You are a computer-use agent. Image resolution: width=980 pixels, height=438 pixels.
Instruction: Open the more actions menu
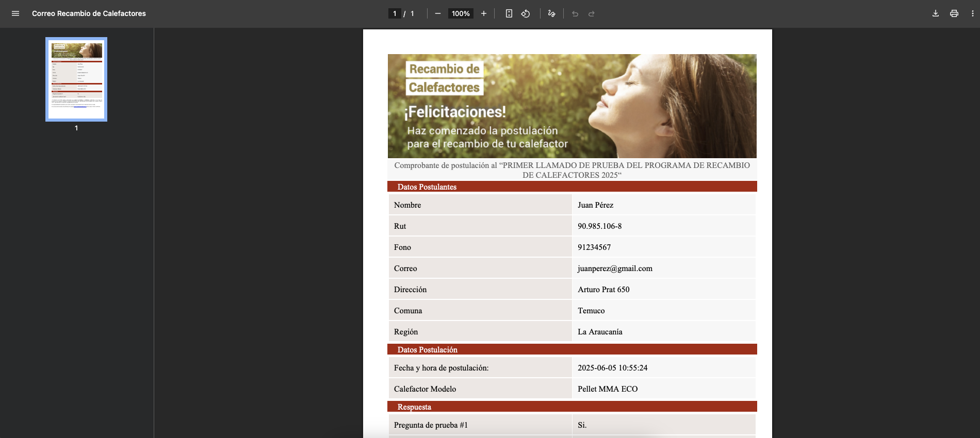click(973, 13)
